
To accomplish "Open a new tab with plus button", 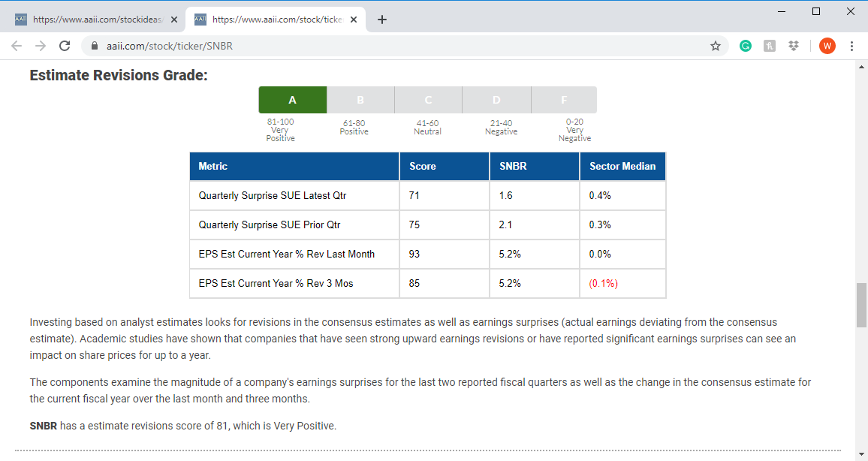I will pos(382,20).
